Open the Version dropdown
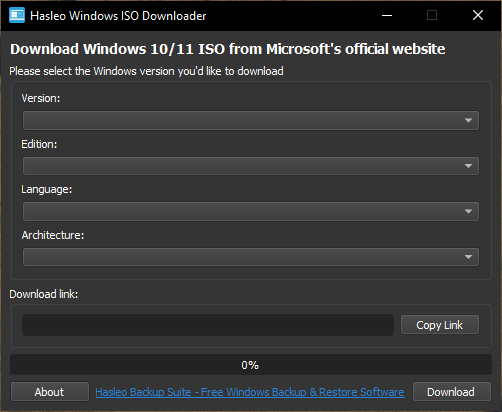The height and width of the screenshot is (412, 502). [251, 120]
